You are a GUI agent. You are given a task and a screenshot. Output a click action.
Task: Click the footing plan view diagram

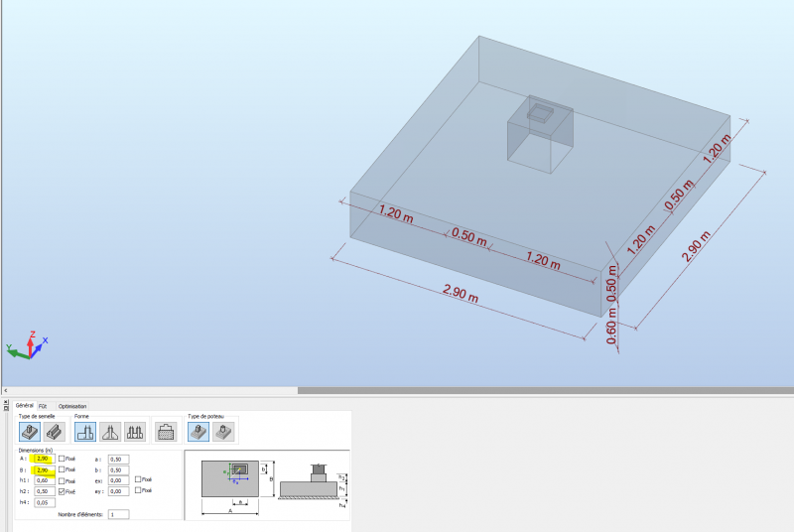pos(230,478)
